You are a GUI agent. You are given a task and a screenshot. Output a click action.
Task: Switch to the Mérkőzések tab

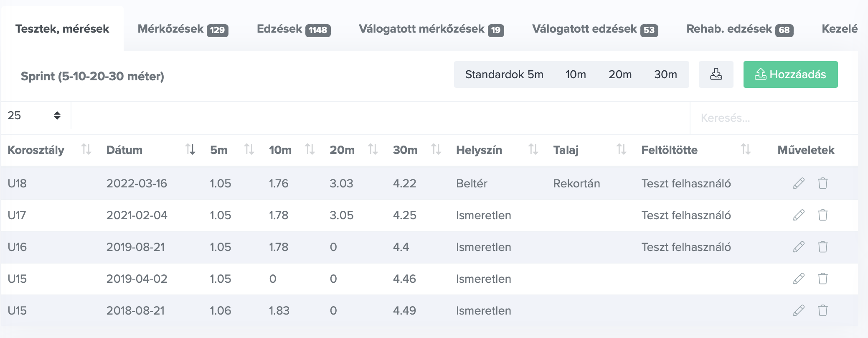tap(183, 29)
